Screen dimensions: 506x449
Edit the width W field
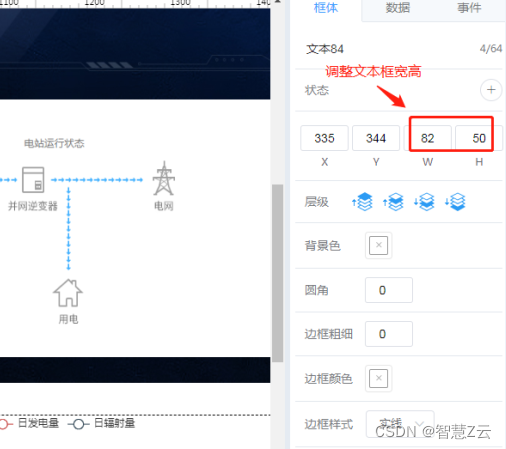point(428,138)
